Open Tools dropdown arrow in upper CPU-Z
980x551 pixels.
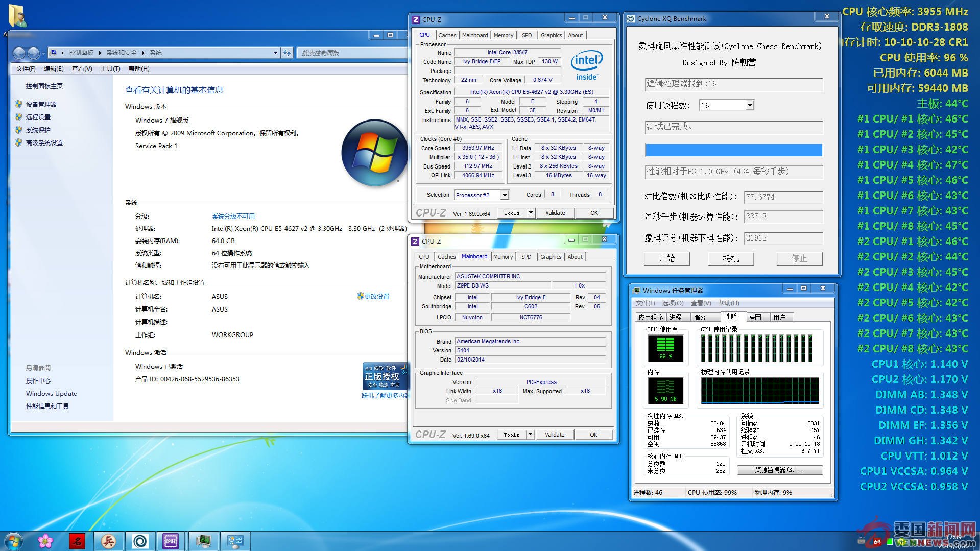[x=531, y=213]
